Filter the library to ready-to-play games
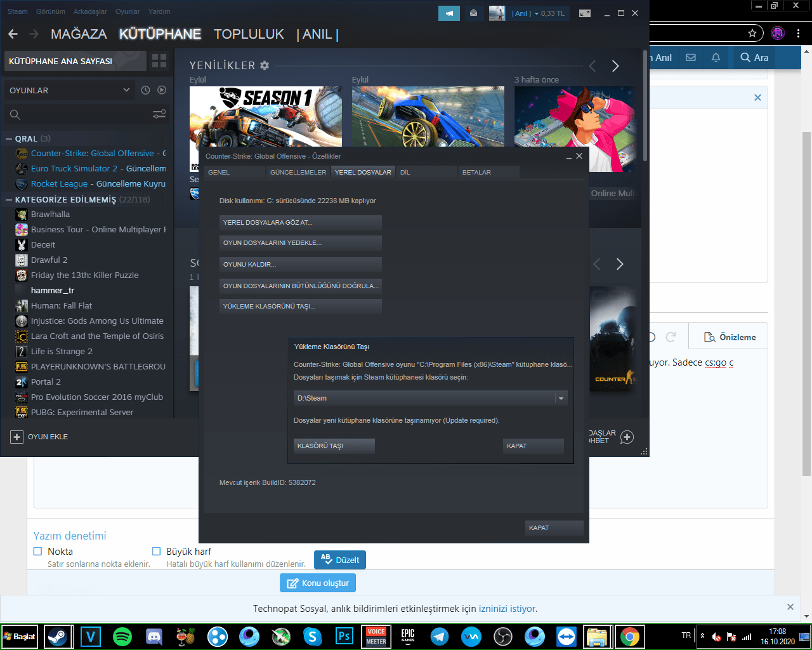 coord(162,90)
